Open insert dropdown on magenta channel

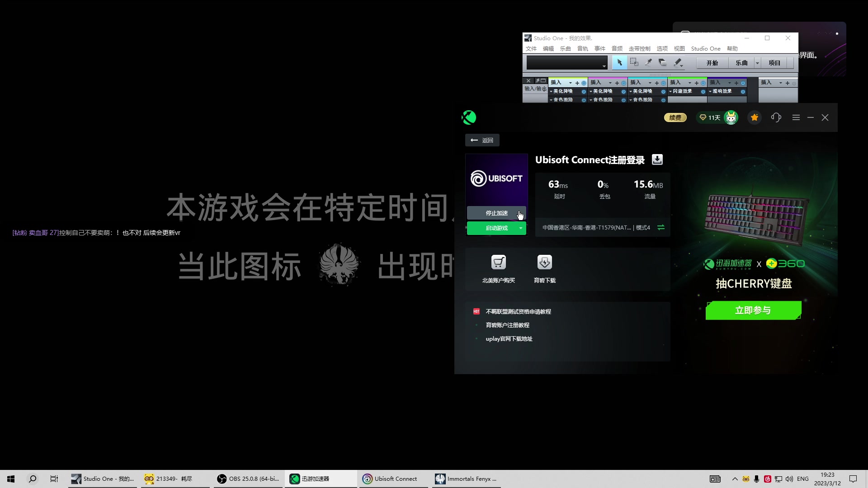coord(610,83)
